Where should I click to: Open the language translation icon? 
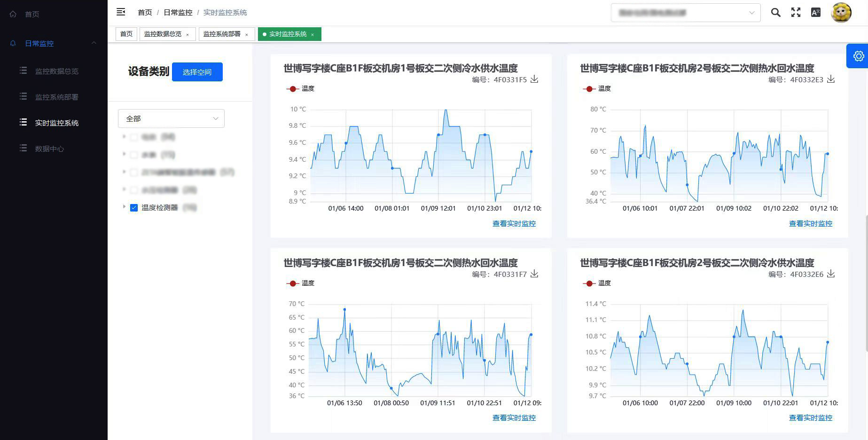pos(816,13)
